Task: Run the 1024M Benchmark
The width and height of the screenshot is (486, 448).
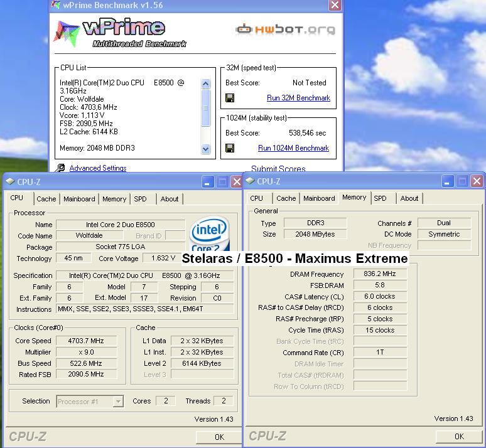Action: (x=293, y=148)
